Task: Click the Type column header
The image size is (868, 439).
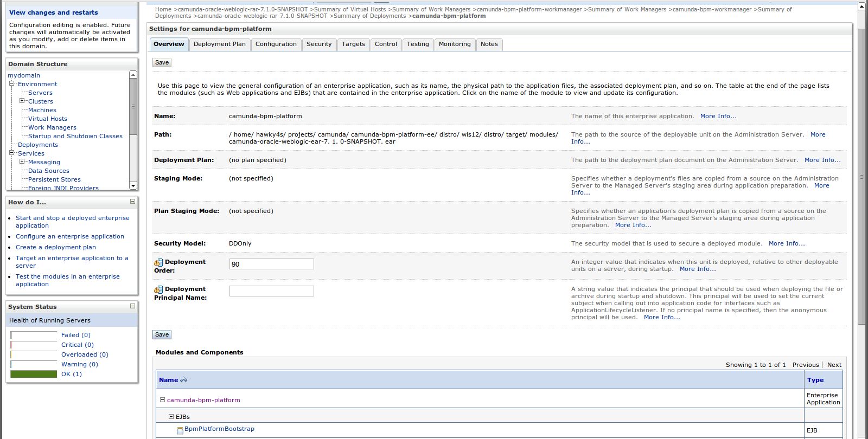Action: click(x=815, y=380)
